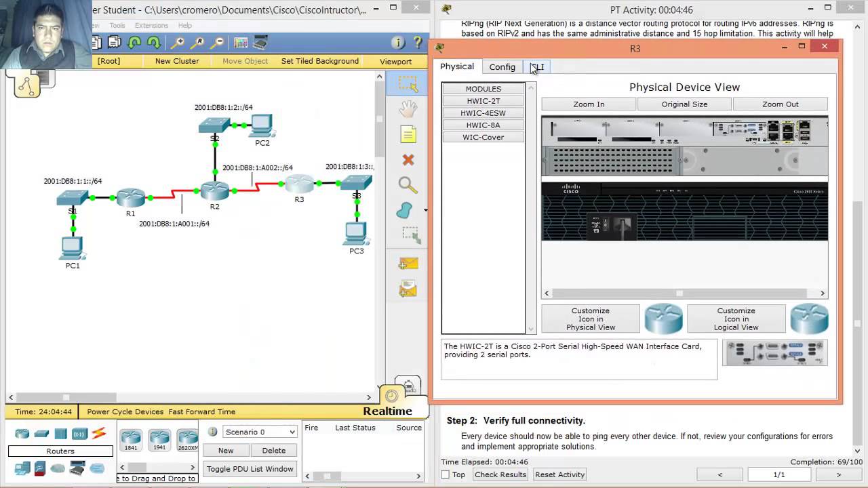
Task: Open the Help menu
Action: pyautogui.click(x=184, y=26)
